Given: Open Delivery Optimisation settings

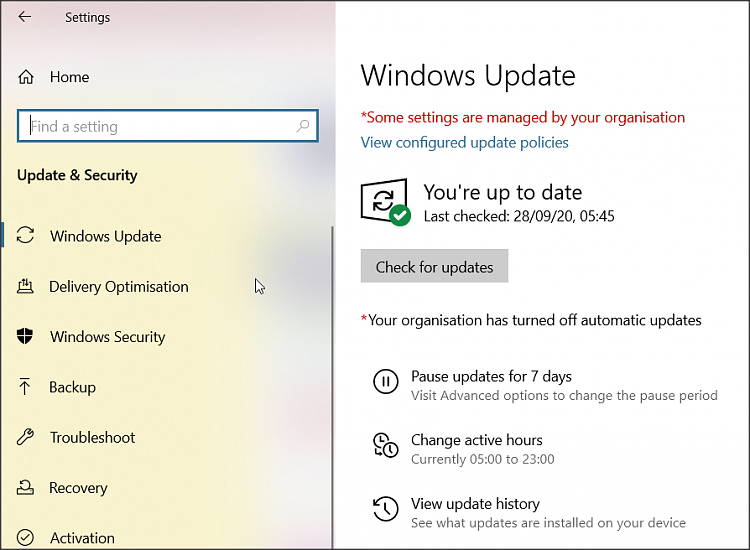Looking at the screenshot, I should coord(119,286).
